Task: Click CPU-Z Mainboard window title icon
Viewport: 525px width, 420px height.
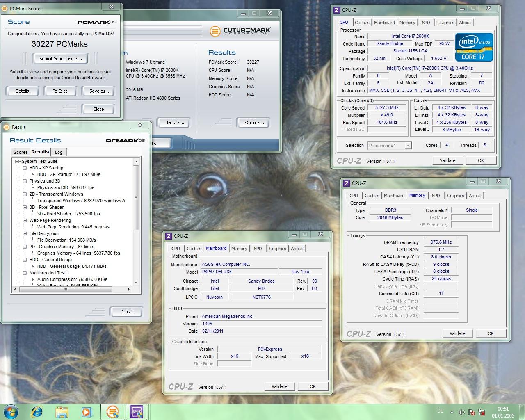Action: (169, 236)
